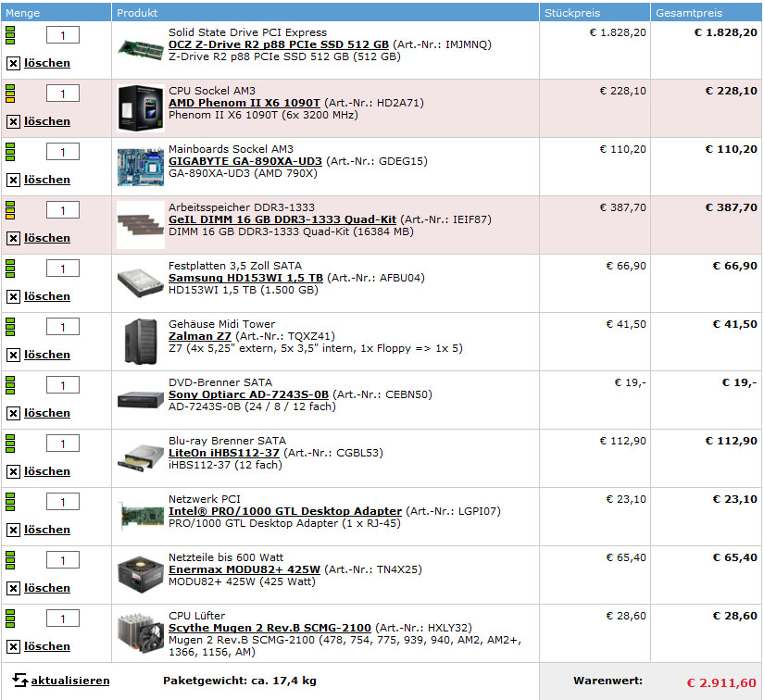This screenshot has height=700, width=764.
Task: Click delete X icon for Samsung HD153WI row
Action: 13,296
